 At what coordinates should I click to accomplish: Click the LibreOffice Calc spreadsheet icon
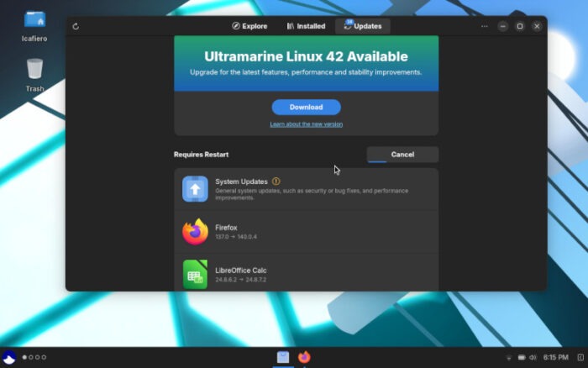pos(195,275)
